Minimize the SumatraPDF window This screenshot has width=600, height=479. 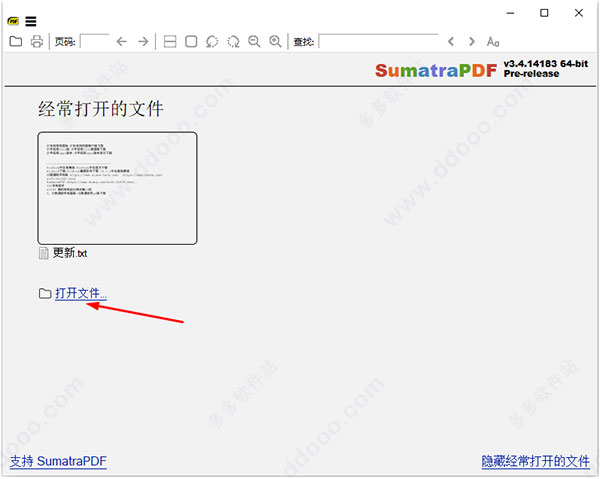pos(510,13)
